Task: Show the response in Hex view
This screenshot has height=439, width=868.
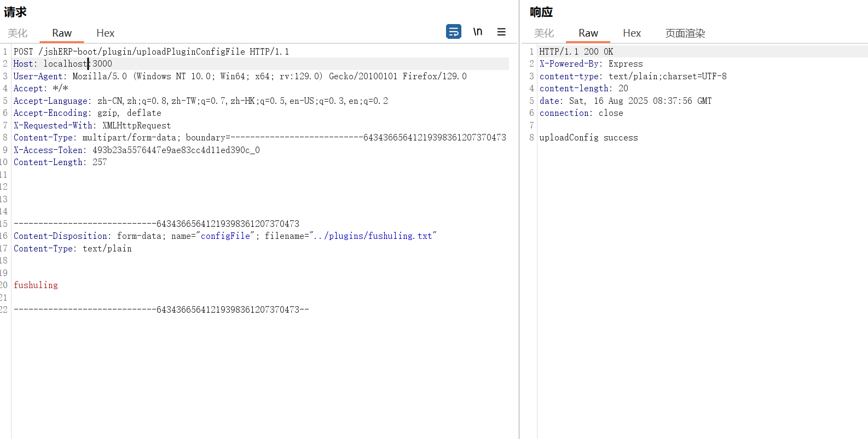Action: click(x=632, y=33)
